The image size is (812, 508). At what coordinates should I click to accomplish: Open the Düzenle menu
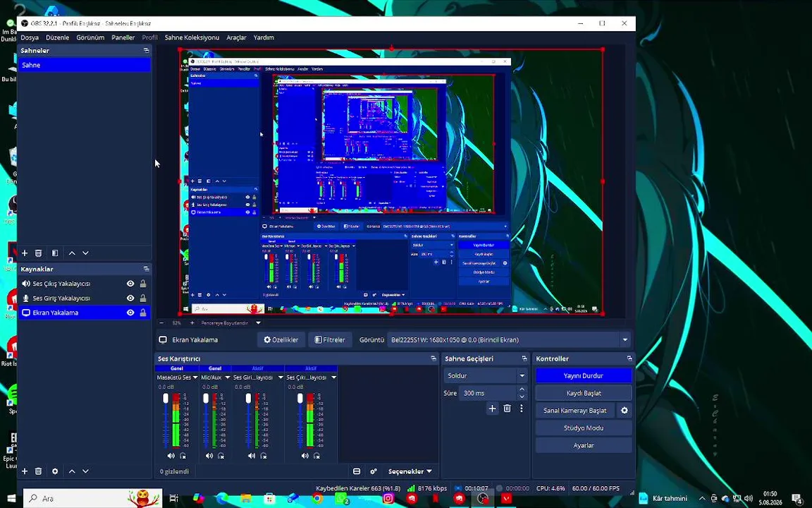(x=58, y=37)
